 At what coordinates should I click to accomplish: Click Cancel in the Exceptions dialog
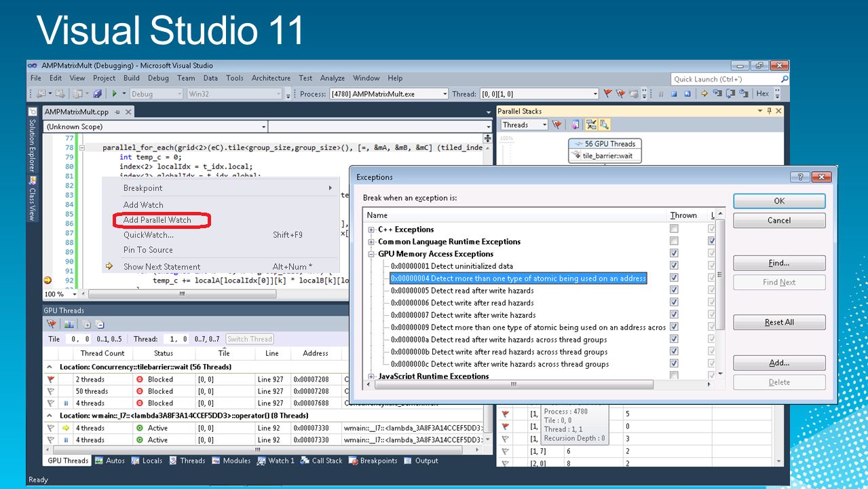tap(779, 220)
